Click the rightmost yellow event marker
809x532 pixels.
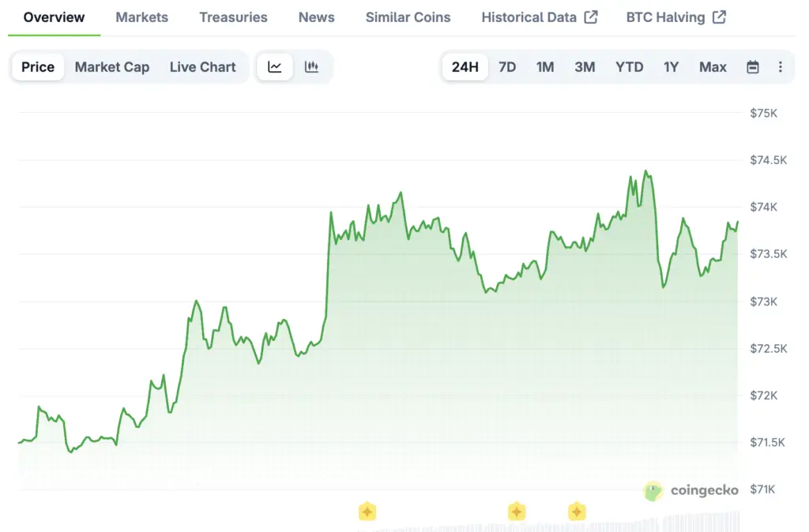click(x=577, y=511)
